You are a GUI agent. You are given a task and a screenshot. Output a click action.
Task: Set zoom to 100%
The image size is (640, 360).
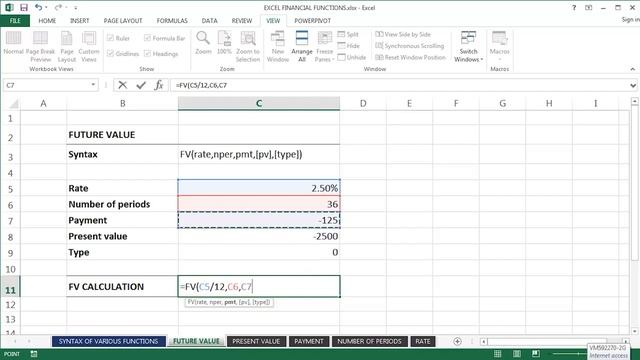[x=224, y=43]
